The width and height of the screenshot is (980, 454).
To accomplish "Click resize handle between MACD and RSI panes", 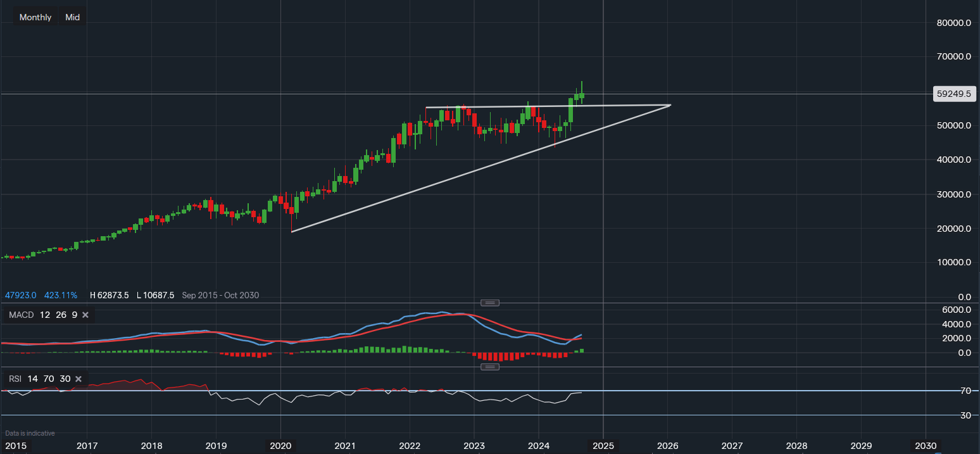I will click(491, 367).
